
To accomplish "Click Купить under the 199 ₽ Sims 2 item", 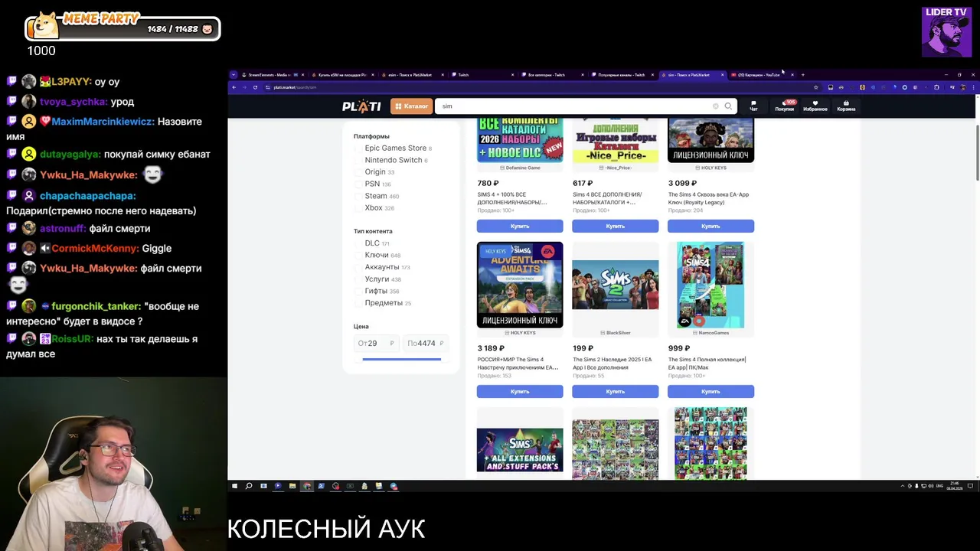I will tap(615, 392).
